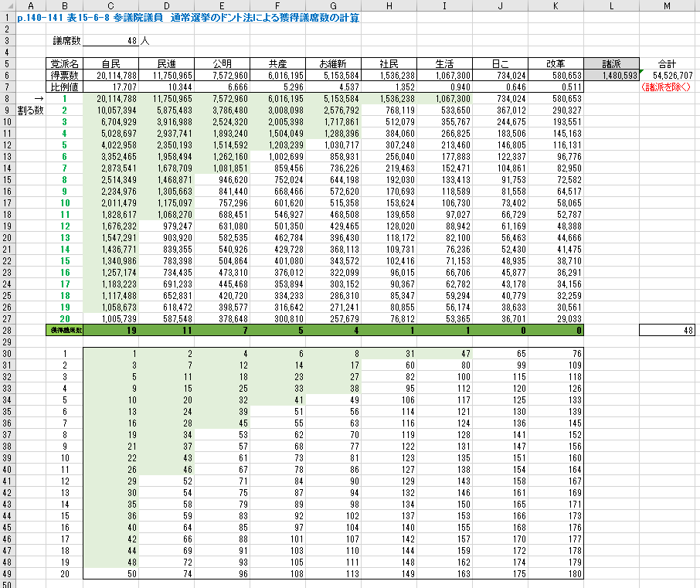700x588 pixels.
Task: Select the 改革 party header cell
Action: (x=556, y=64)
